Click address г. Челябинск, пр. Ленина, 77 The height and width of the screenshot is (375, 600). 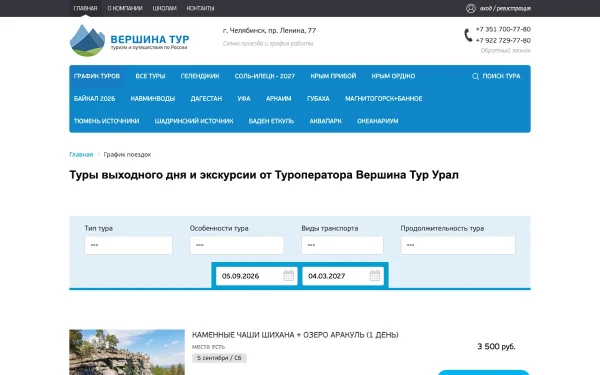269,30
